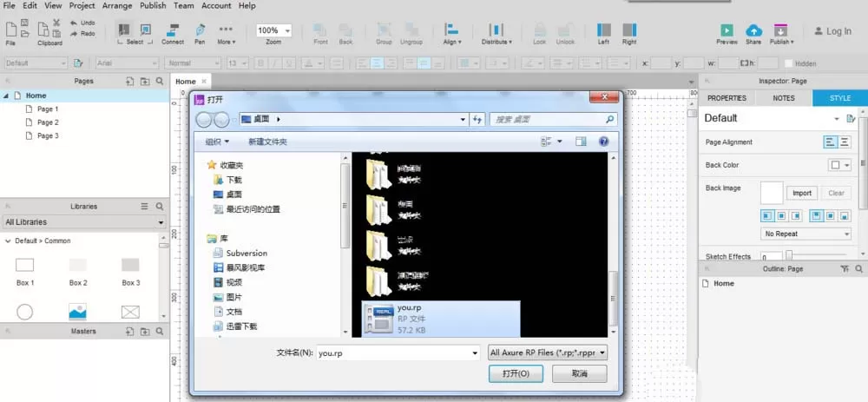868x402 pixels.
Task: Click 新建文件夹 in dialog toolbar
Action: pos(268,142)
